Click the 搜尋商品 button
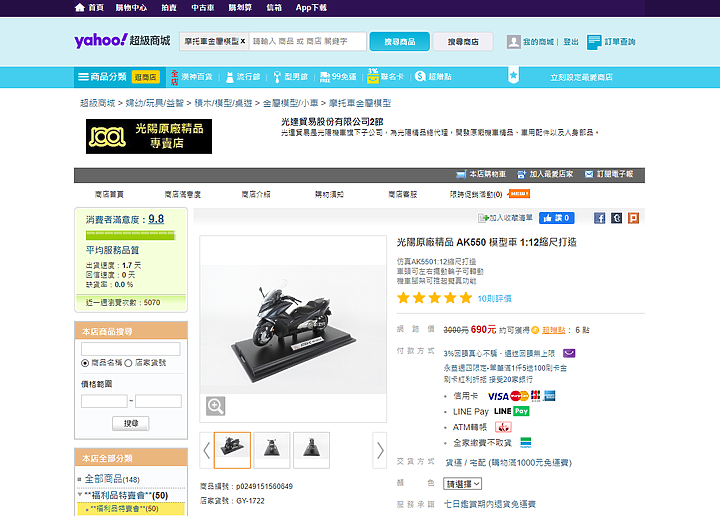Image resolution: width=720 pixels, height=516 pixels. tap(400, 42)
